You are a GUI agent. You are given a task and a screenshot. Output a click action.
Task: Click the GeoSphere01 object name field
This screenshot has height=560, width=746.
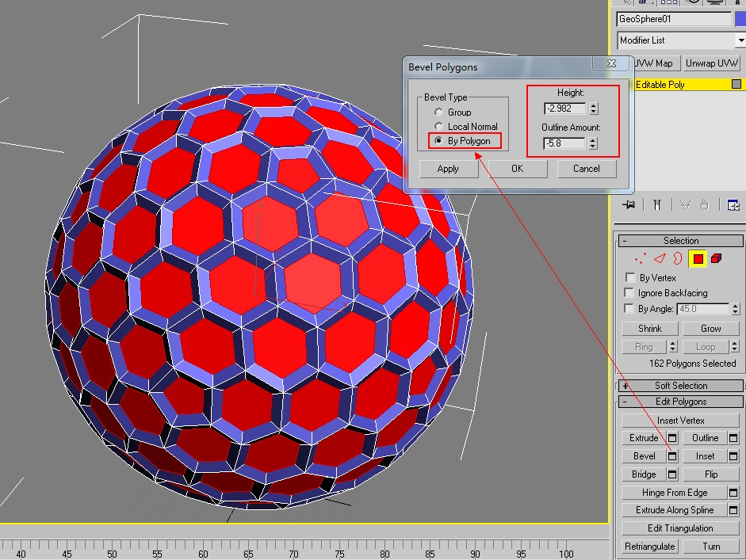pos(674,19)
